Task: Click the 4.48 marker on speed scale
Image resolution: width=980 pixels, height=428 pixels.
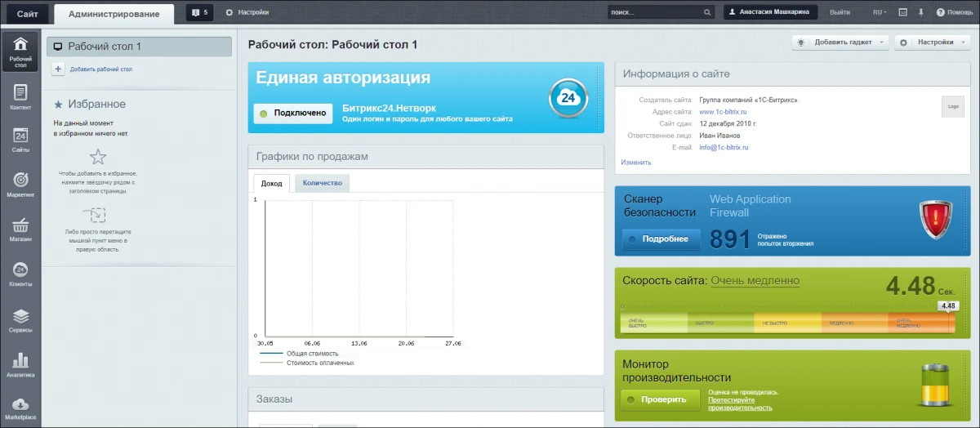Action: click(x=947, y=305)
